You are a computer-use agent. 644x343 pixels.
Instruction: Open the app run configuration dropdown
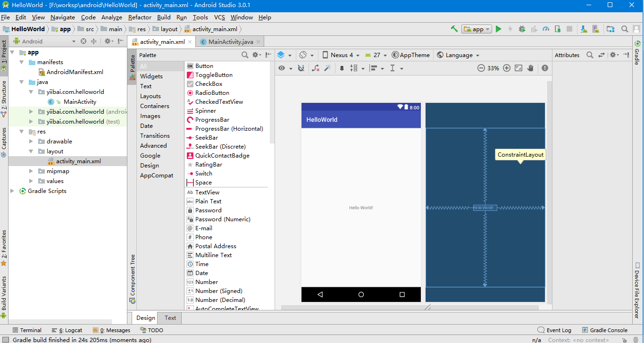click(477, 29)
